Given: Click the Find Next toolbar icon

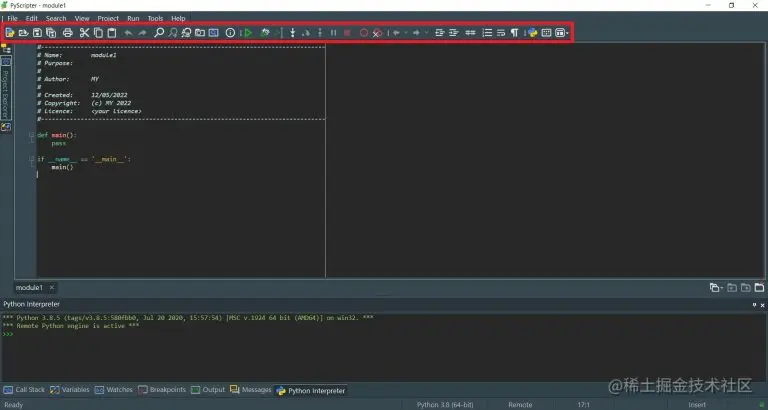Looking at the screenshot, I should click(x=172, y=33).
